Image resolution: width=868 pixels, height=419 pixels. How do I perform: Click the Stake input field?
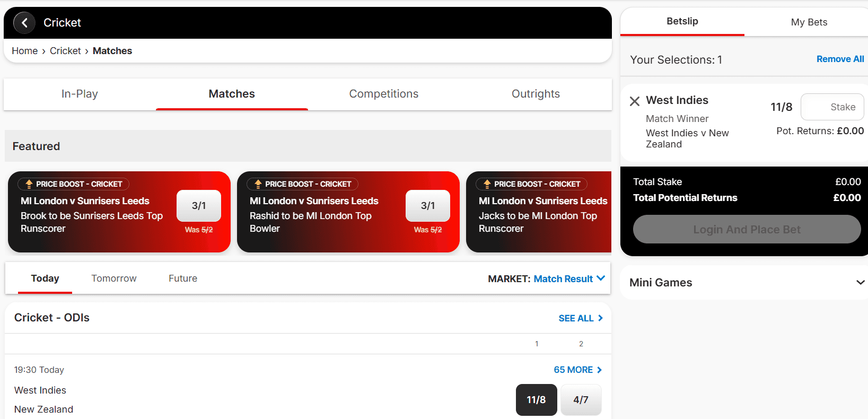(832, 107)
